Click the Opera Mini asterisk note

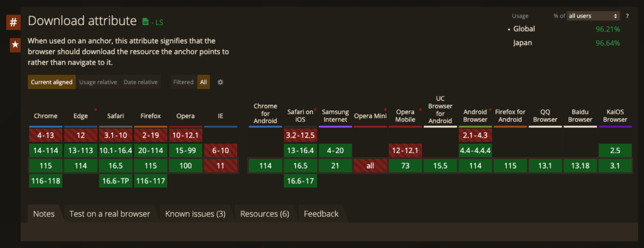point(386,110)
